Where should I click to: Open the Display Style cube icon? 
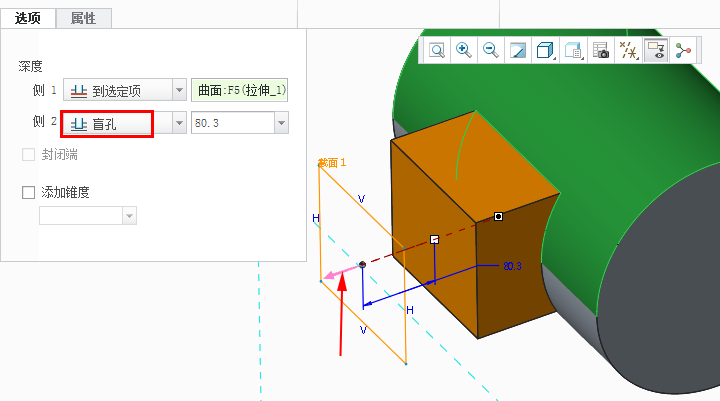pyautogui.click(x=545, y=50)
